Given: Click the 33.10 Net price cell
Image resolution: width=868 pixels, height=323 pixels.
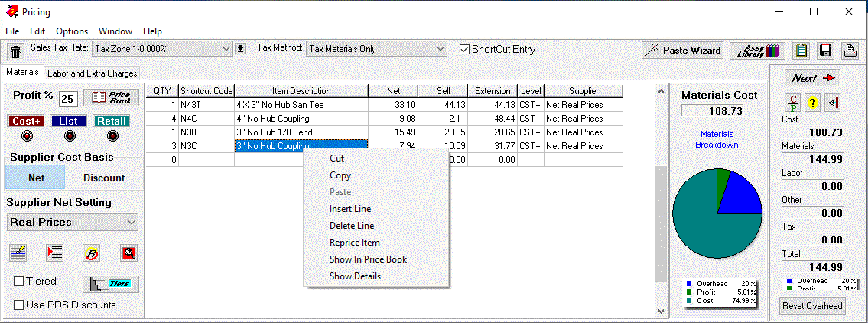Looking at the screenshot, I should click(394, 105).
